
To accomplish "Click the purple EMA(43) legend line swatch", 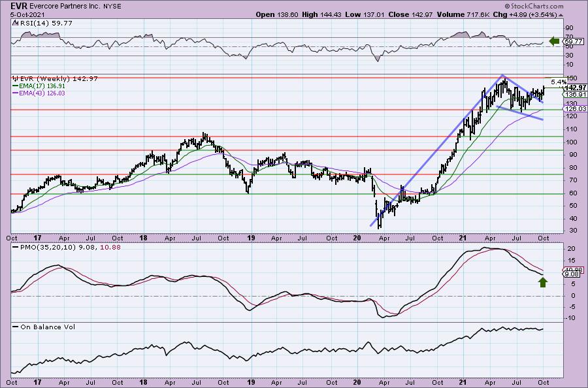I will [16, 93].
